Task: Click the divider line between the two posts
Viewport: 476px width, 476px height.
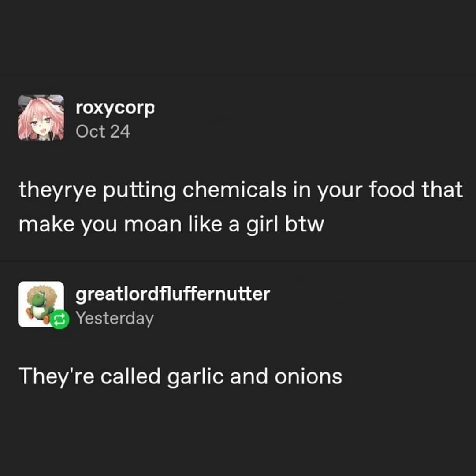Action: [x=238, y=261]
